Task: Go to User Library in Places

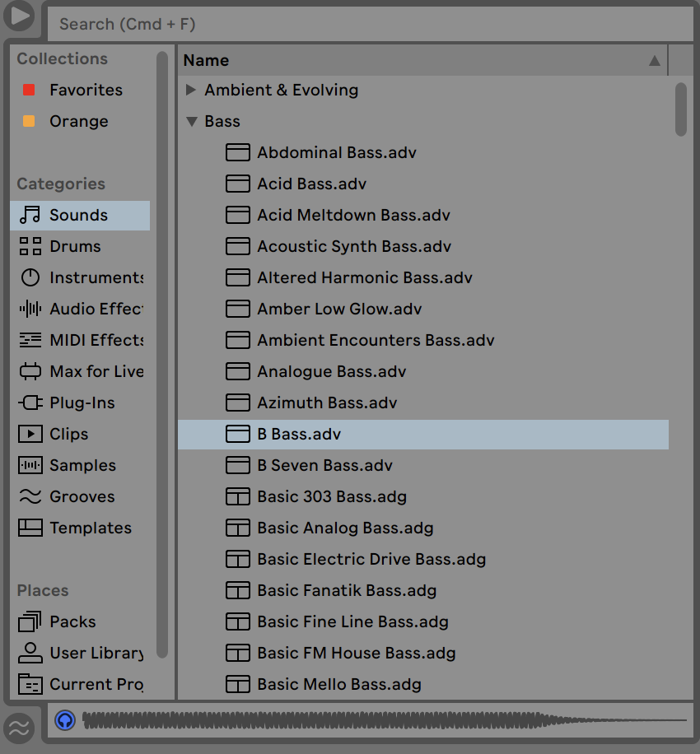Action: point(80,653)
